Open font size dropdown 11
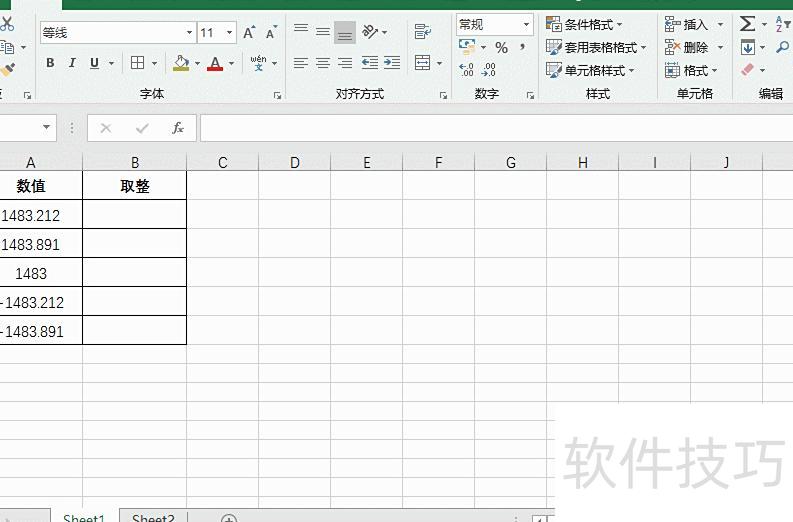 230,33
